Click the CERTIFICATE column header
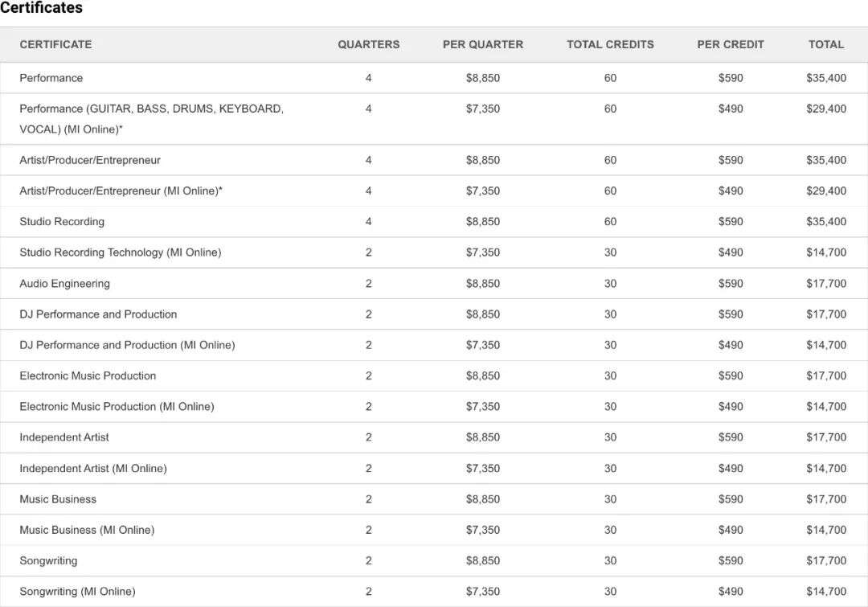 click(x=55, y=44)
